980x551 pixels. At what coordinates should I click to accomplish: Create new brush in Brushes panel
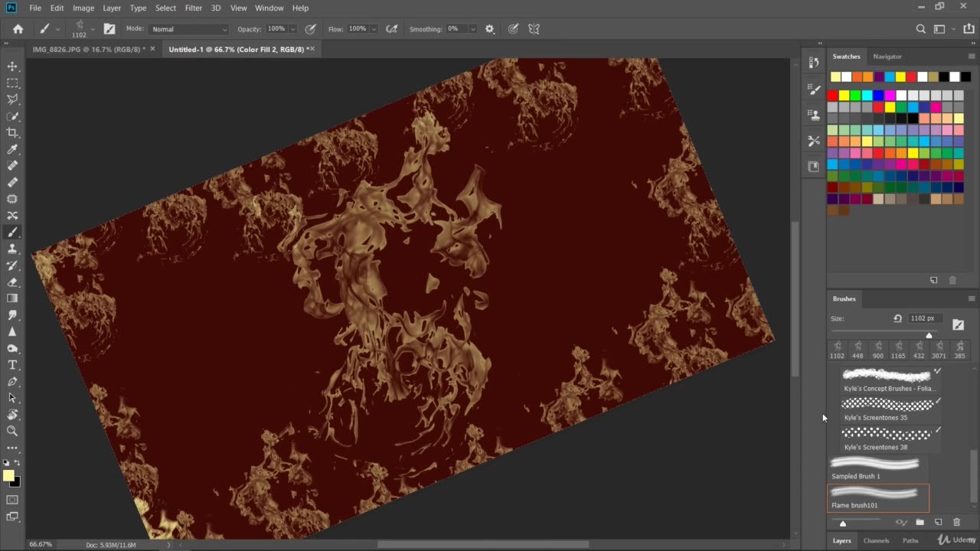pyautogui.click(x=938, y=522)
